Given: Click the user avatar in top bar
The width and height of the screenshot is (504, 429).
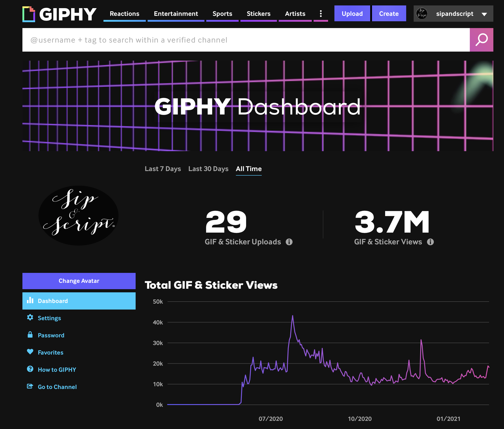Looking at the screenshot, I should click(422, 14).
